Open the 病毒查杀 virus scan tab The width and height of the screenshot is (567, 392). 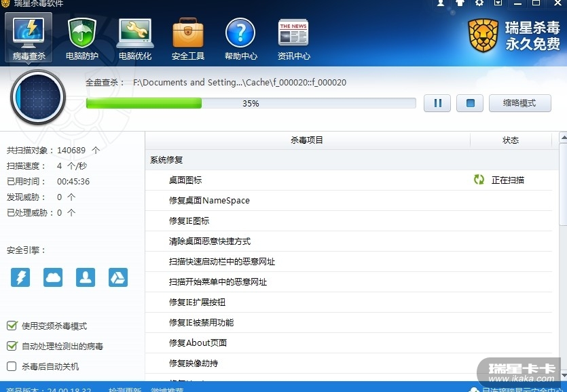pos(29,37)
